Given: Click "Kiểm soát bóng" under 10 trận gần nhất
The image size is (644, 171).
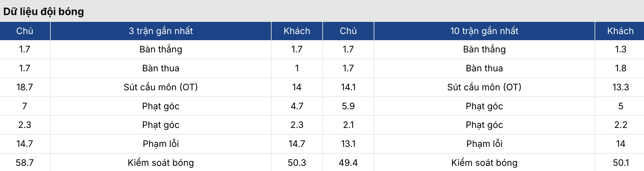Looking at the screenshot, I should 484,163.
